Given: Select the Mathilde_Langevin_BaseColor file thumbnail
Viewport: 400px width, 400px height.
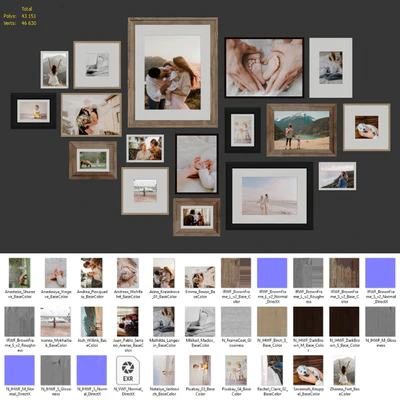Looking at the screenshot, I should click(x=164, y=322).
